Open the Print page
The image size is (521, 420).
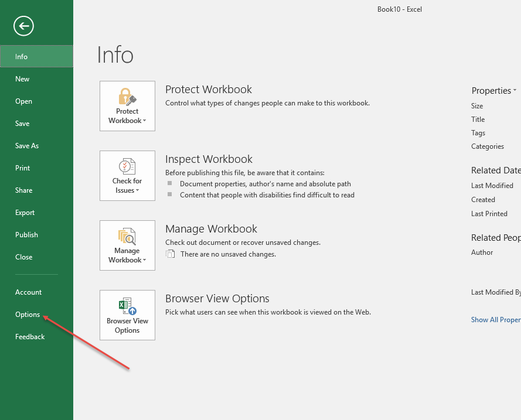(x=36, y=168)
